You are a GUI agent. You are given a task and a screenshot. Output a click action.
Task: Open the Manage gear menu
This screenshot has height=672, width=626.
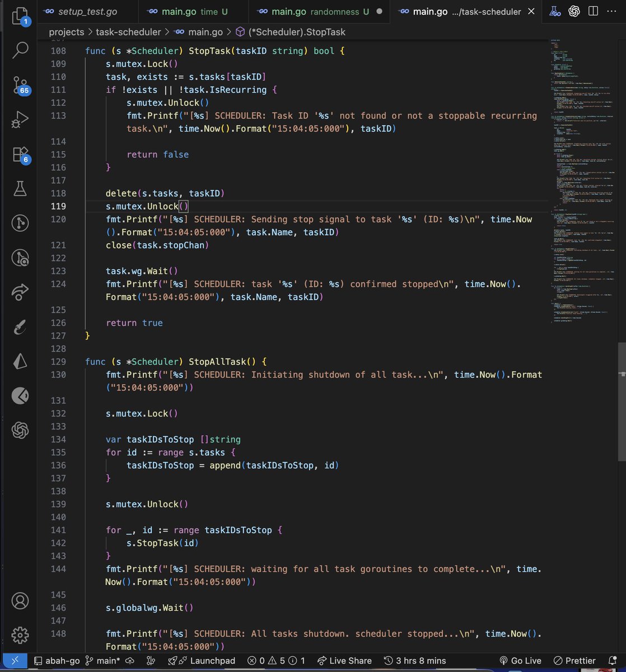pyautogui.click(x=20, y=635)
